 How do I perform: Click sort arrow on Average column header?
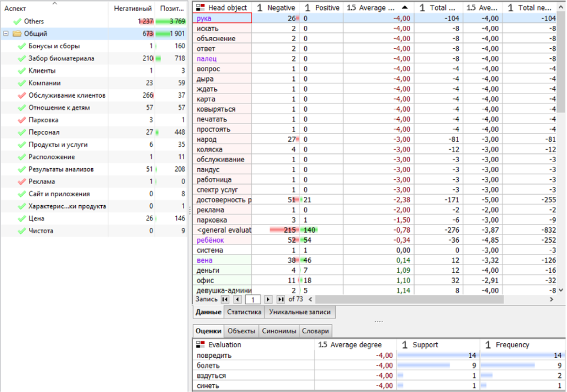404,7
